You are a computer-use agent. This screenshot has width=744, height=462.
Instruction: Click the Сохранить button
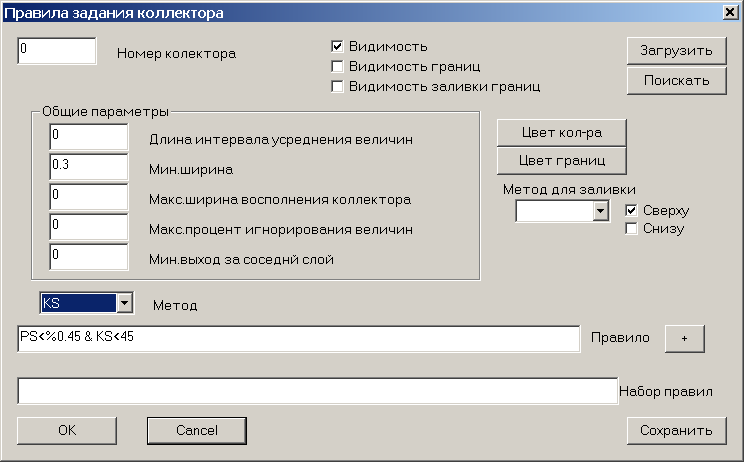coord(676,431)
